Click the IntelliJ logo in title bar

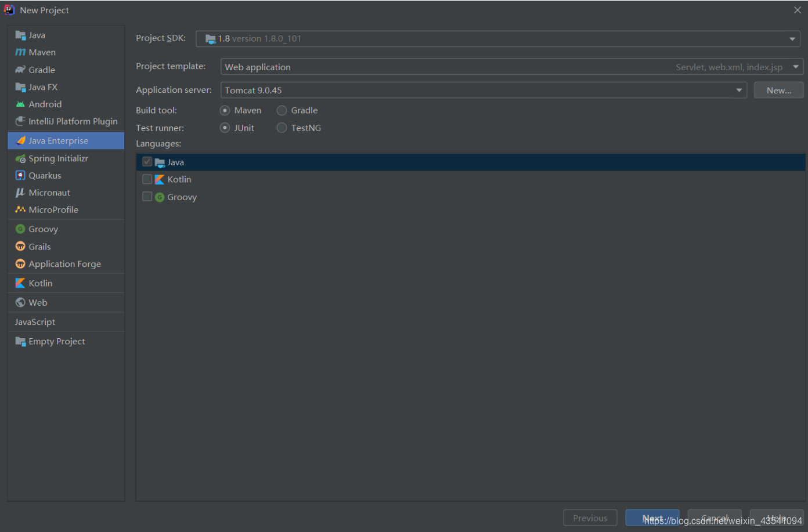point(9,10)
